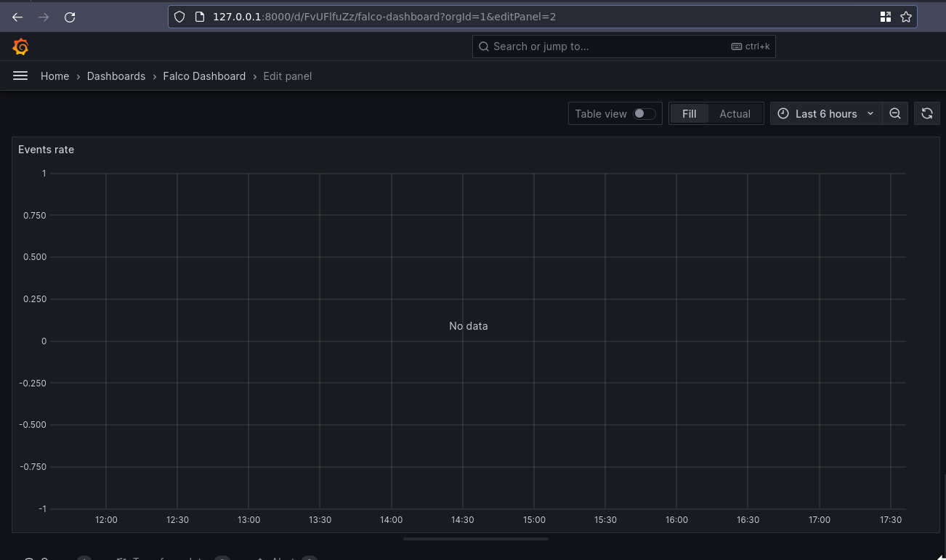The height and width of the screenshot is (560, 946).
Task: Click the browser URL address bar
Action: (x=543, y=17)
